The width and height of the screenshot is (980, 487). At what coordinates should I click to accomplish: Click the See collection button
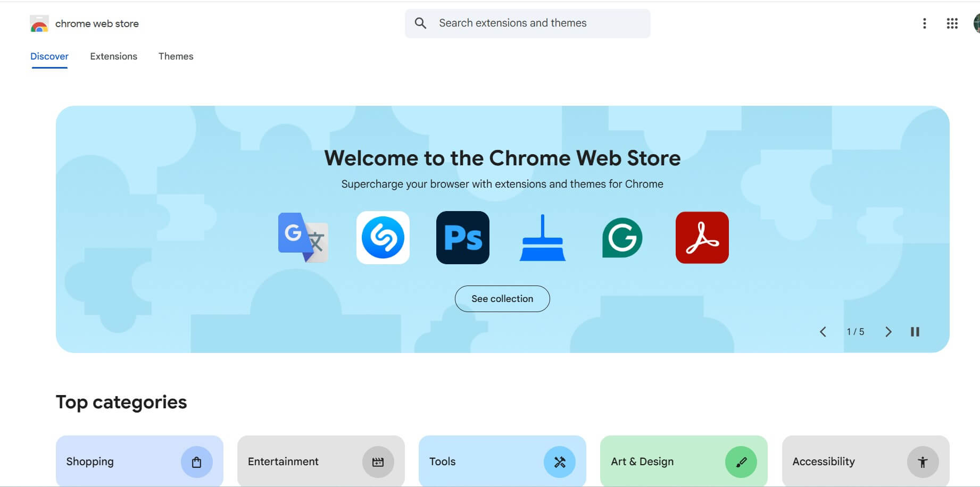[x=502, y=299]
